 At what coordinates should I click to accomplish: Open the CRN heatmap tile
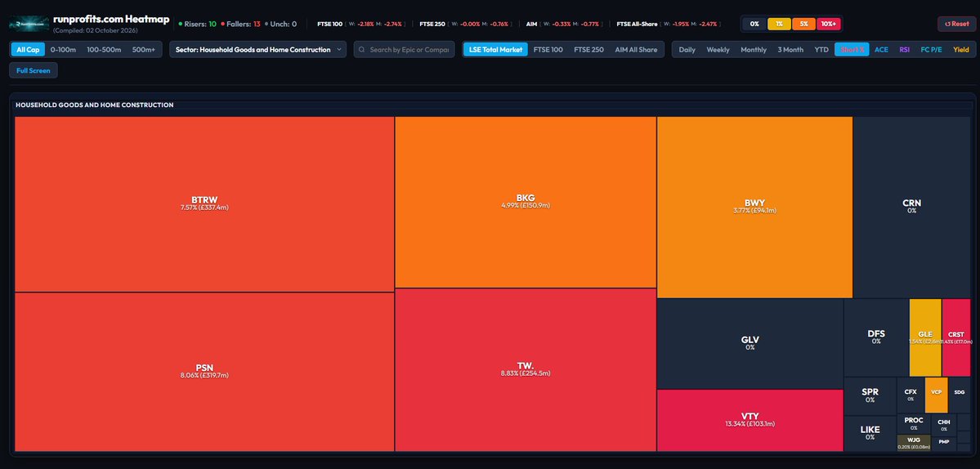coord(912,207)
